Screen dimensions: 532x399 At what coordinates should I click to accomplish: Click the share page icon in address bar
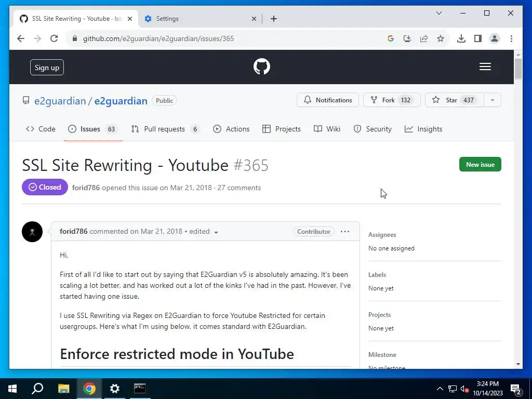click(x=424, y=38)
